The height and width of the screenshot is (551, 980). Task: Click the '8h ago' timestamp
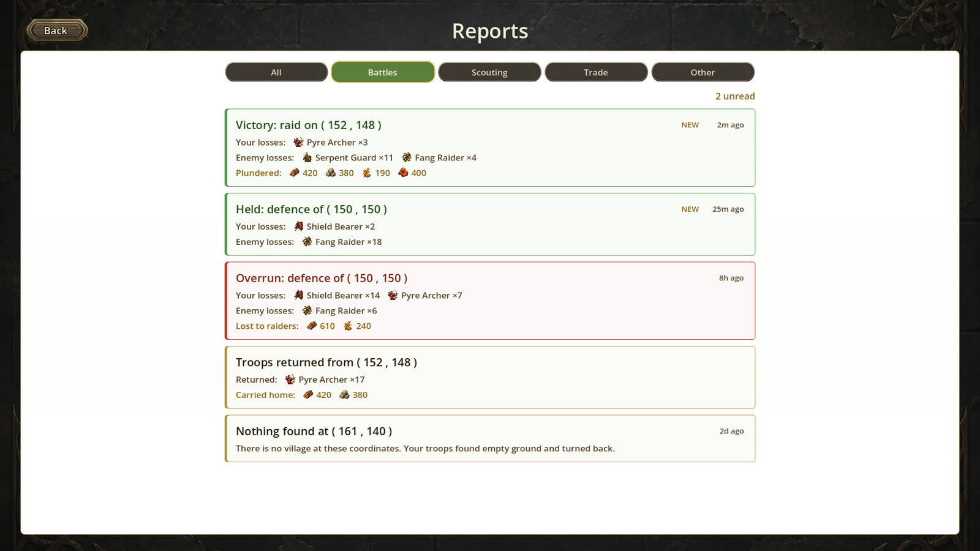(731, 278)
